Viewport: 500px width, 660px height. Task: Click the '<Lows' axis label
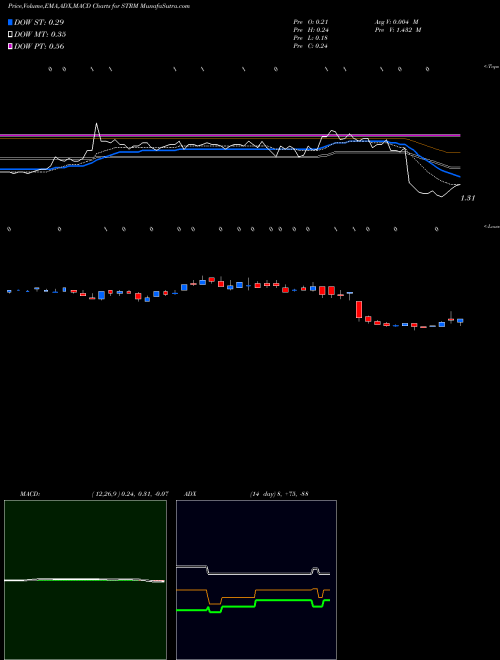[492, 226]
